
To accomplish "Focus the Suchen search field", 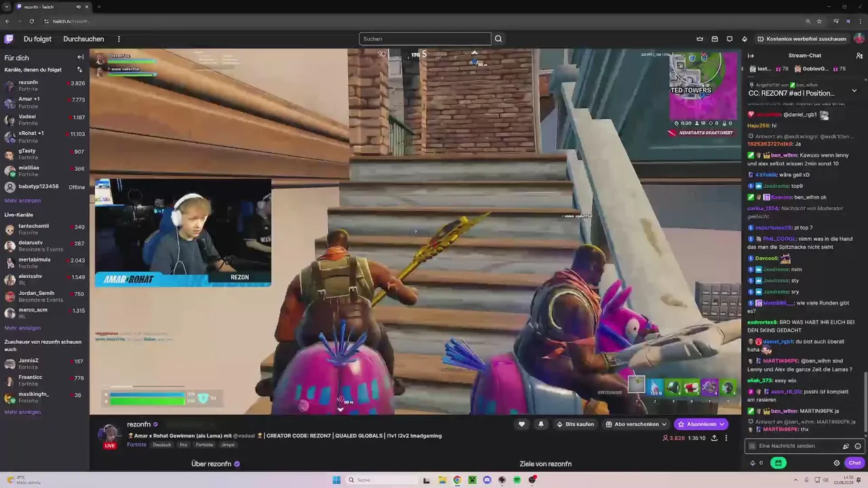I will pos(425,39).
